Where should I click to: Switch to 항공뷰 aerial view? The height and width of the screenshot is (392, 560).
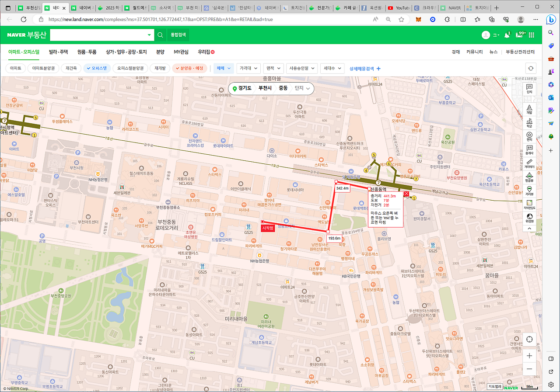pos(529,177)
